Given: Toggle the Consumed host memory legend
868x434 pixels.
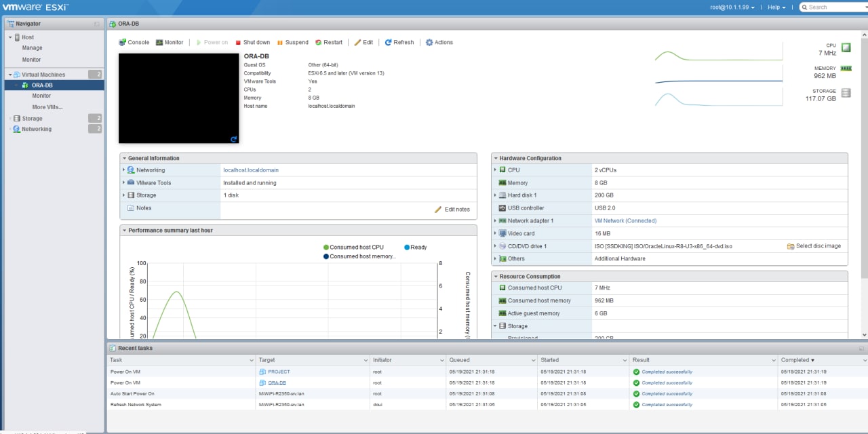Looking at the screenshot, I should [x=359, y=256].
